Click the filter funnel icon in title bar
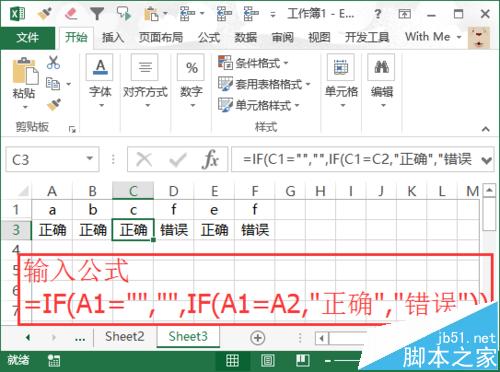This screenshot has height=372, width=500. pyautogui.click(x=97, y=14)
